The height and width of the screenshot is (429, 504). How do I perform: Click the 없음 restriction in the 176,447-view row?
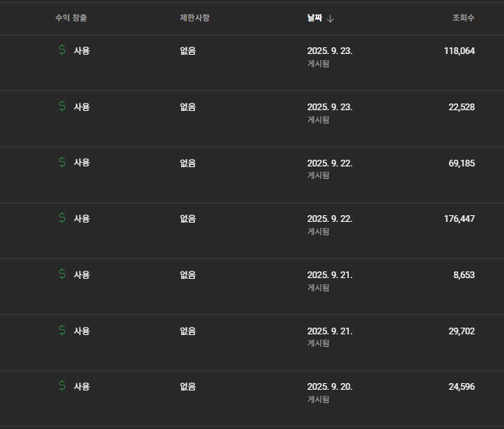coord(188,219)
